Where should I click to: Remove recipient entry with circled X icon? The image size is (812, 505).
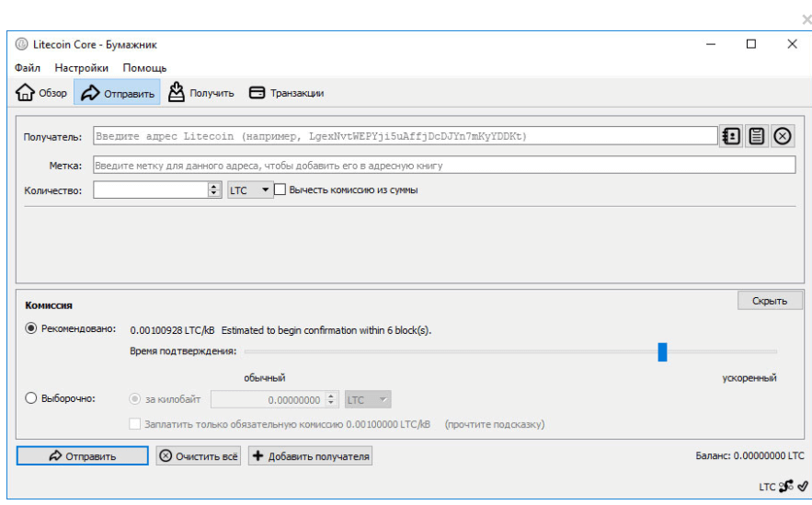coord(783,136)
